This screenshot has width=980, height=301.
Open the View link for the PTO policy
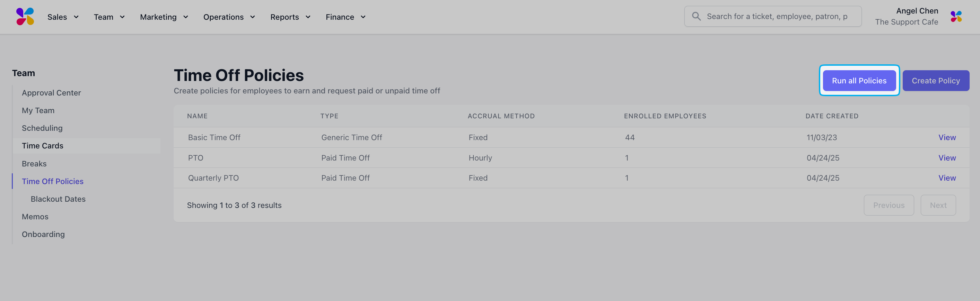(x=946, y=158)
